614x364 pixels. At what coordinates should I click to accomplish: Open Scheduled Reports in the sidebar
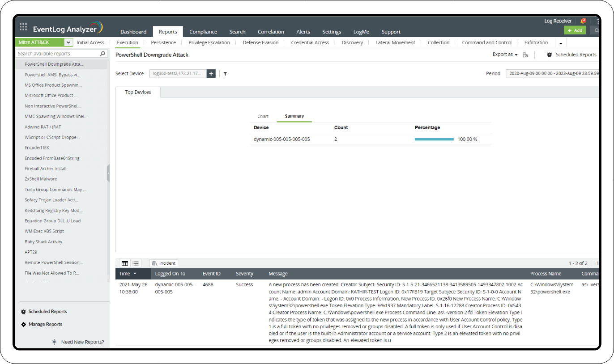(47, 312)
